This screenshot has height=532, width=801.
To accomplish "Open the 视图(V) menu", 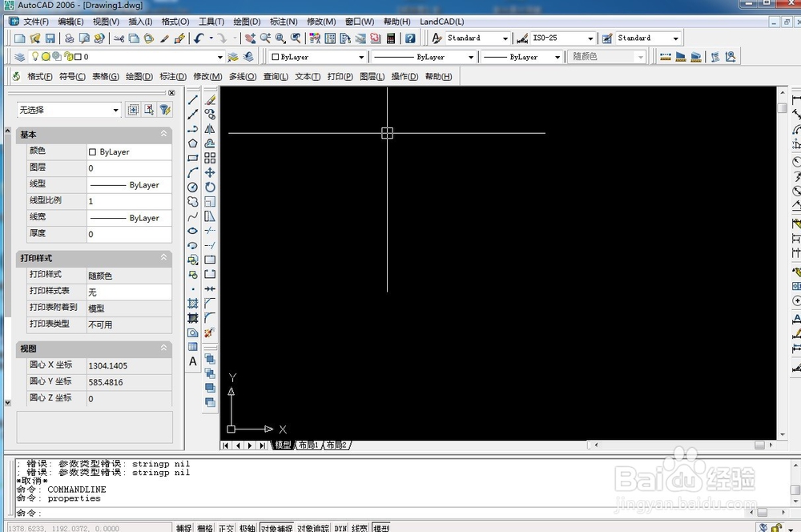I will 106,22.
